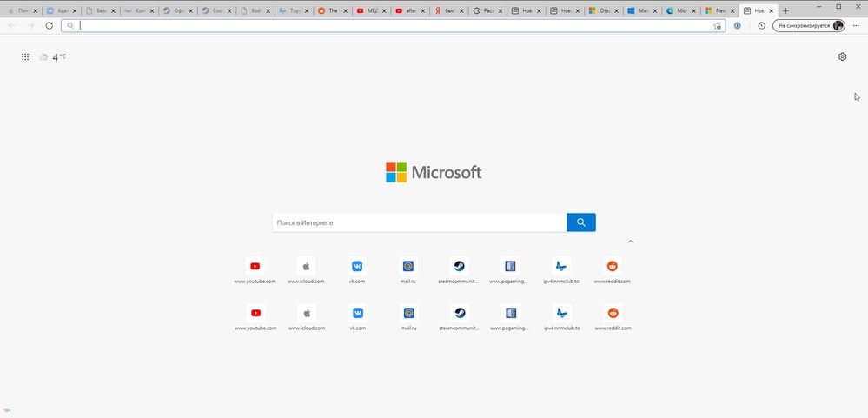Viewport: 868px width, 418px height.
Task: Close the 'New' Microsoft tab
Action: [x=732, y=11]
